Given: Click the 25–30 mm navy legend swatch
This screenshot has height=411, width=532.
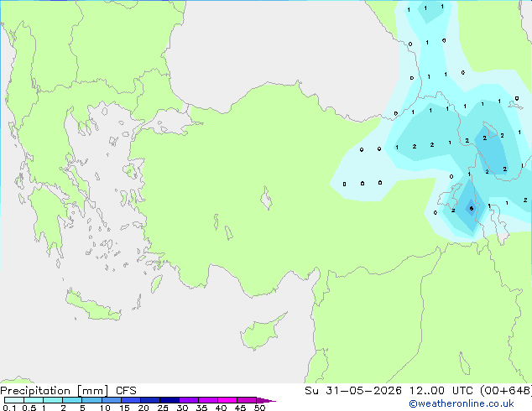Looking at the screenshot, I should pos(170,400).
